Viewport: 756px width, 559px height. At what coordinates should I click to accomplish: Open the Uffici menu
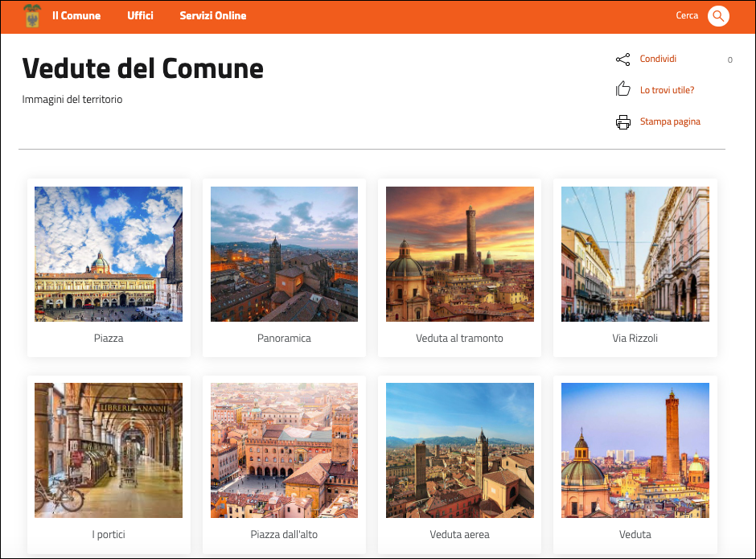[x=140, y=16]
